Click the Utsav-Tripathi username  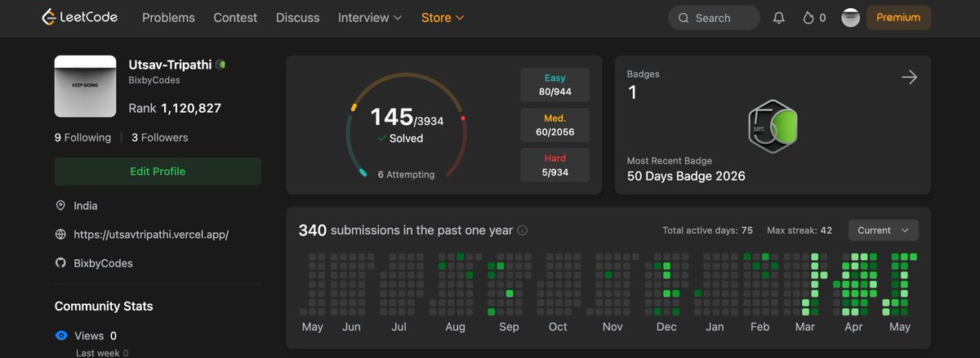pos(171,64)
